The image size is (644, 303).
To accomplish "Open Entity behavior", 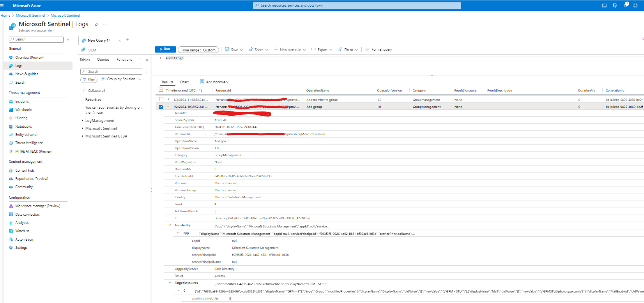I will pos(26,135).
